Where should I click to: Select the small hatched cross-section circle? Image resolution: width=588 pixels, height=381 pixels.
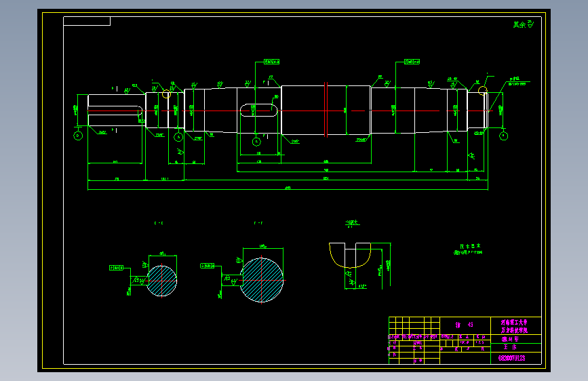[x=161, y=281]
